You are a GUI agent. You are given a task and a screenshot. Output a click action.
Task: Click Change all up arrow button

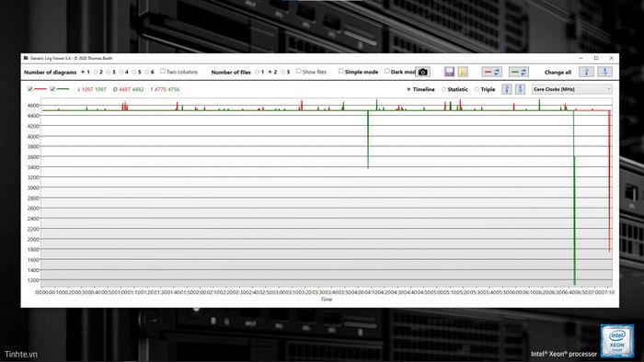tap(587, 73)
